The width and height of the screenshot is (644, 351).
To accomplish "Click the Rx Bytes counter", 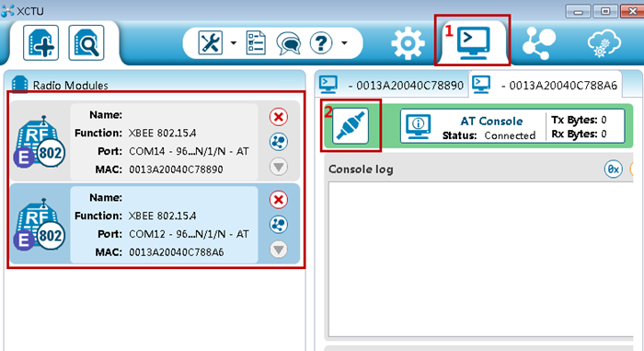I will coord(579,134).
